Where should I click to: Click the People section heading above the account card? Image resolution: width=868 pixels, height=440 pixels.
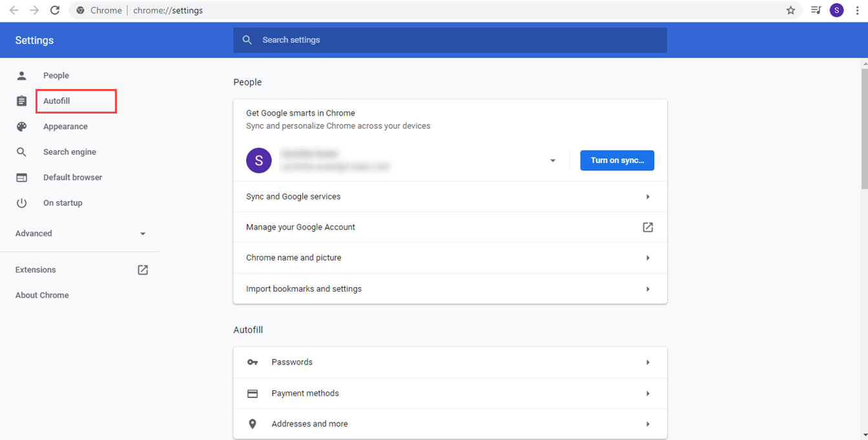[247, 83]
